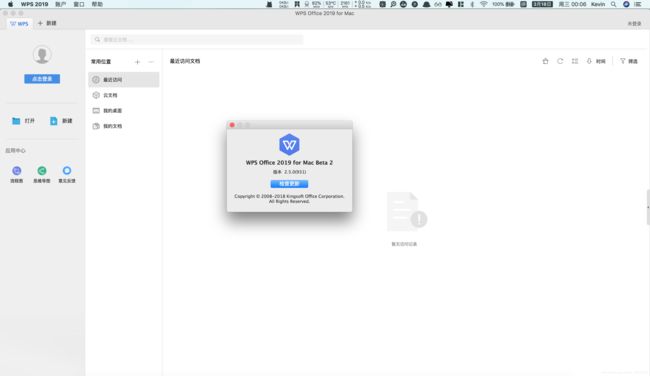The height and width of the screenshot is (376, 650).
Task: Open the Help (帮助) menu in the menu bar
Action: (x=97, y=4)
